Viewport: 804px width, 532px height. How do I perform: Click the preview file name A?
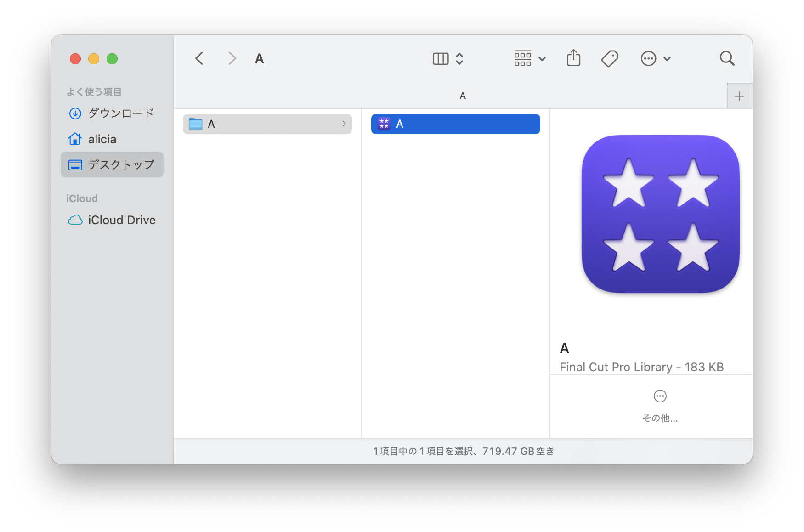pyautogui.click(x=565, y=348)
